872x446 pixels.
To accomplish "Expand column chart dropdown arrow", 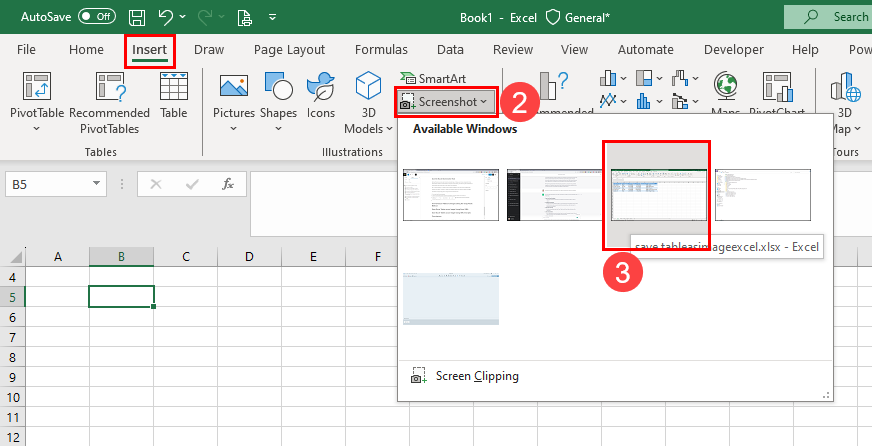I will coord(623,78).
